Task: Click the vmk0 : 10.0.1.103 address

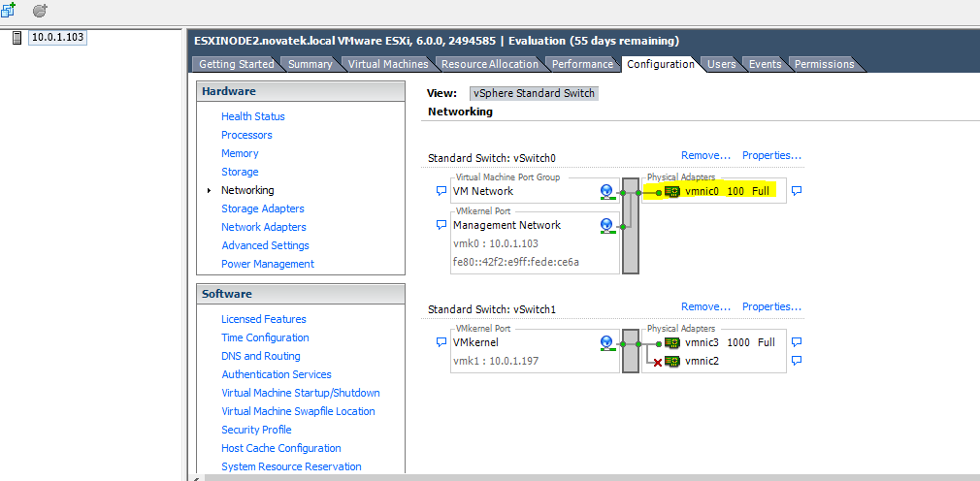Action: [496, 243]
